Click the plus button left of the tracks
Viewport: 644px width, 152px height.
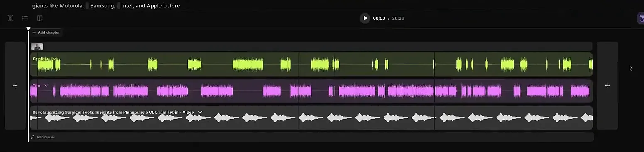pos(15,86)
